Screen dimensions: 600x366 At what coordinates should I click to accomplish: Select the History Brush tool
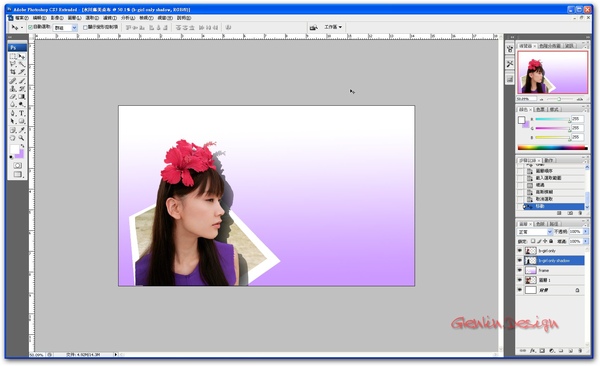point(22,88)
